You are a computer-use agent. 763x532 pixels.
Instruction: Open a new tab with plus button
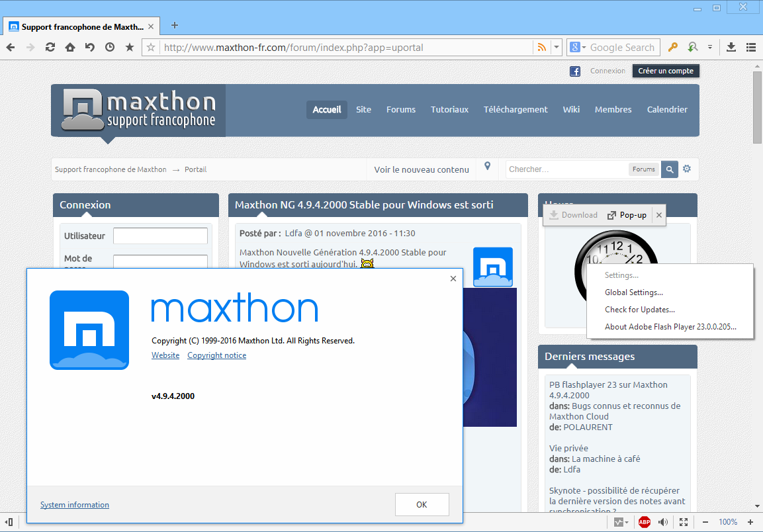coord(175,25)
